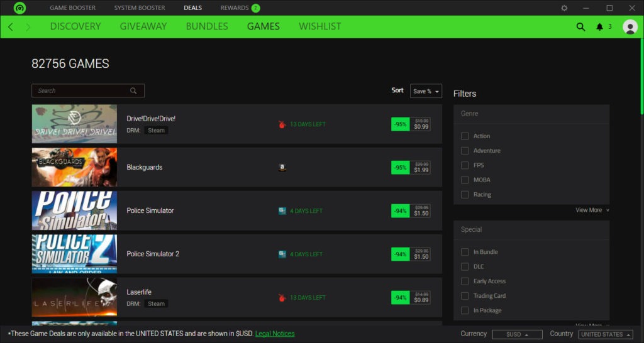This screenshot has height=343, width=644.
Task: Check the MOBA genre filter
Action: coord(465,180)
